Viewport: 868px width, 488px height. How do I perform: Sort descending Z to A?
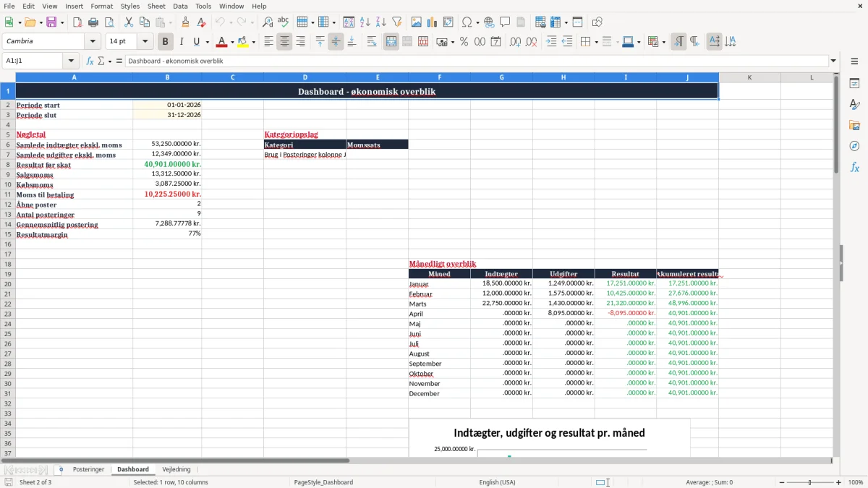click(381, 22)
